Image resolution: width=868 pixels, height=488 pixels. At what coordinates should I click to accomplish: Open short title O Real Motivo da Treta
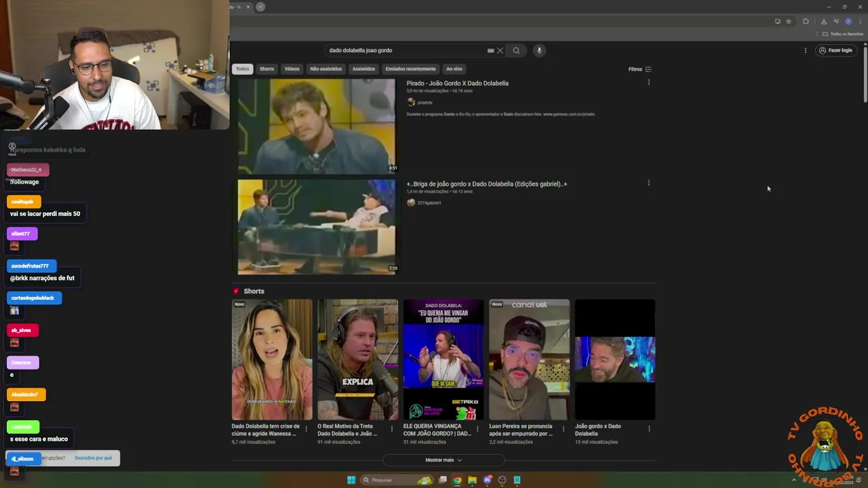[x=347, y=430]
